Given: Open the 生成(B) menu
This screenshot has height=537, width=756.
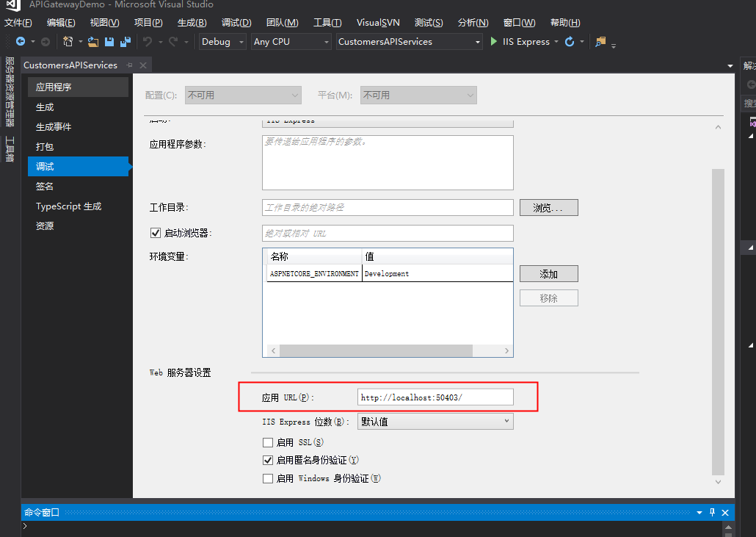Looking at the screenshot, I should point(192,23).
